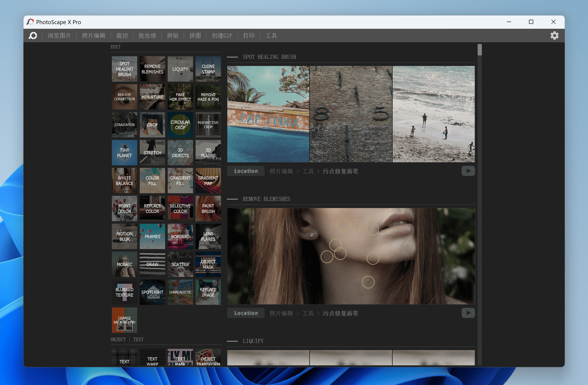Choose the Spotlight tile
The image size is (588, 385).
coord(152,292)
